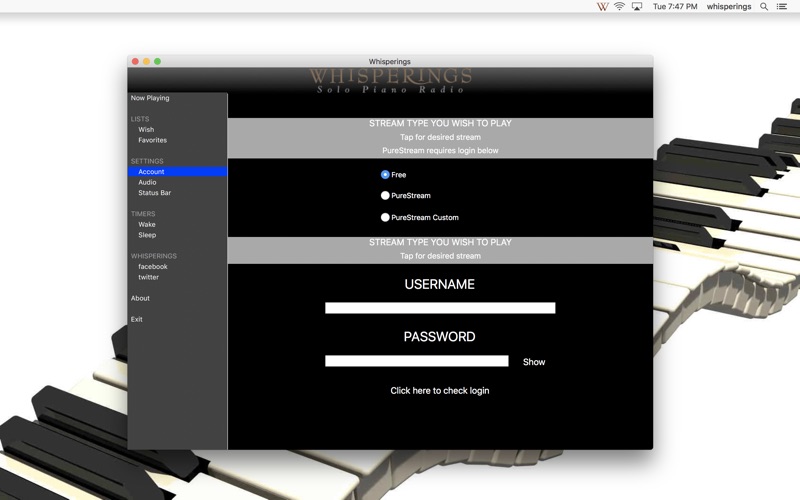Click here to check login
800x500 pixels.
(x=440, y=391)
